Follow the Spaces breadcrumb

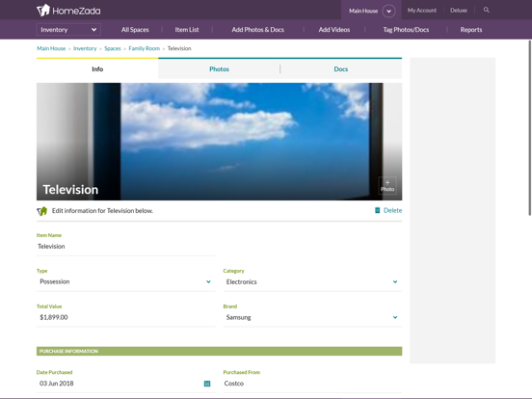(x=113, y=48)
